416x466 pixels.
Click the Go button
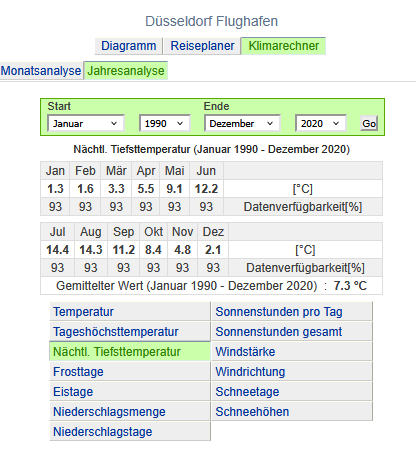(x=369, y=123)
